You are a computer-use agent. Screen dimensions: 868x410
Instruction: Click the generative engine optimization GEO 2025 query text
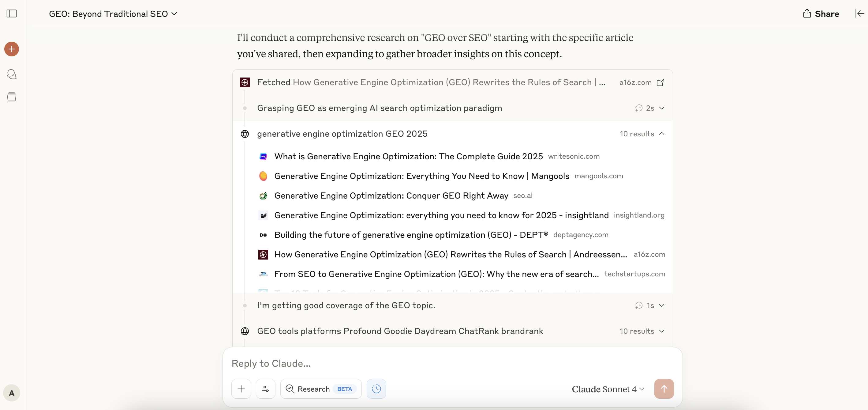(342, 134)
